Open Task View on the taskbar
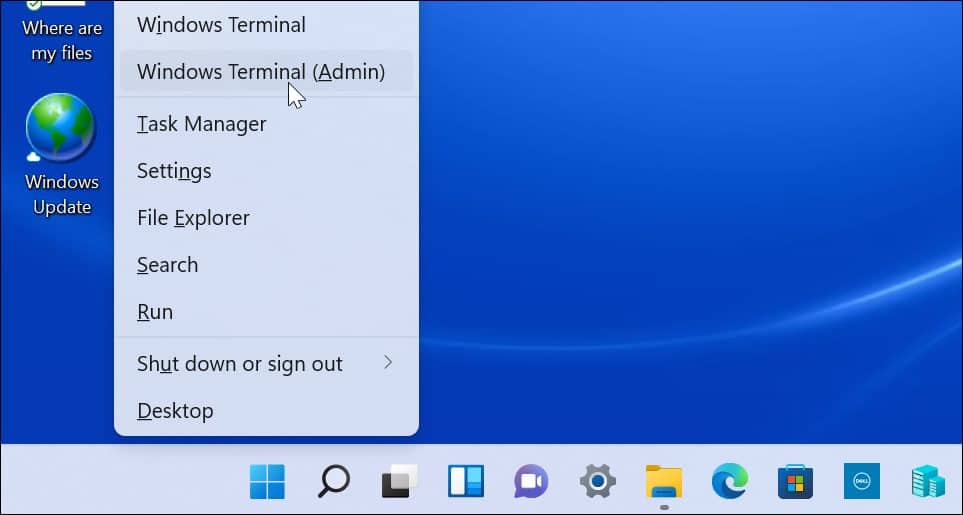Screen dimensions: 963x515 point(400,481)
